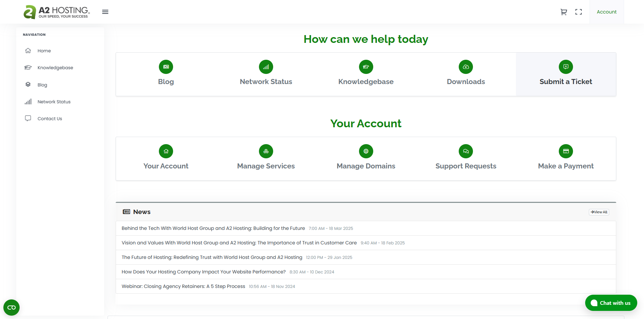Click the green round cookie widget icon

click(x=11, y=308)
